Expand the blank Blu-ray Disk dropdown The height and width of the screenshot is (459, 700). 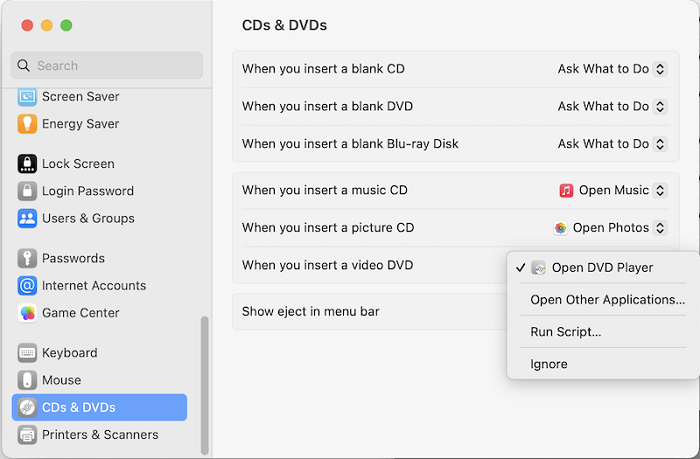pyautogui.click(x=611, y=144)
